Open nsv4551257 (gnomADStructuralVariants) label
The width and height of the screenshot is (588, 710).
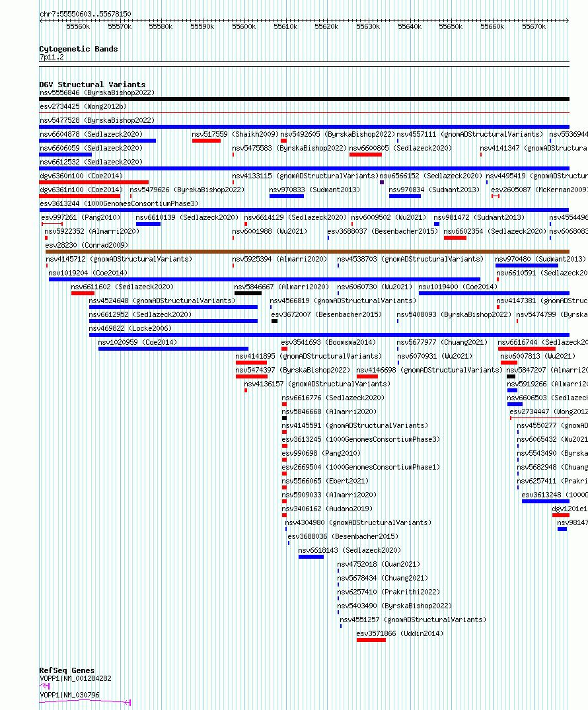[x=413, y=620]
